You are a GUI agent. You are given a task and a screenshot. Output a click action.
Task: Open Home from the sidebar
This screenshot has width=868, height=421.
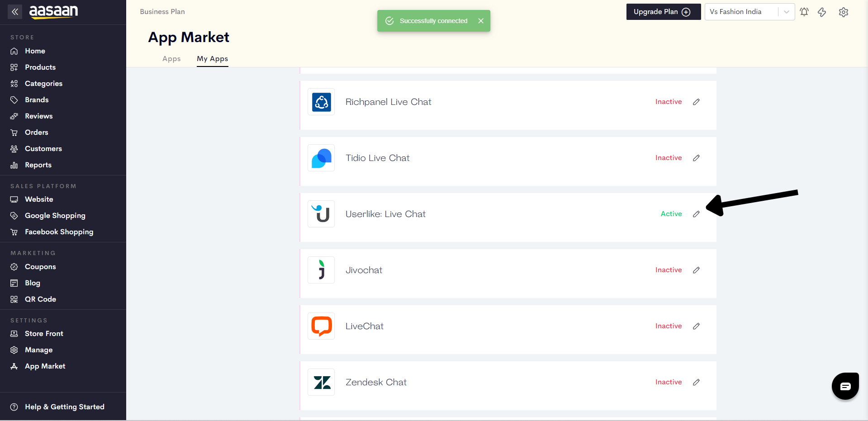tap(35, 51)
